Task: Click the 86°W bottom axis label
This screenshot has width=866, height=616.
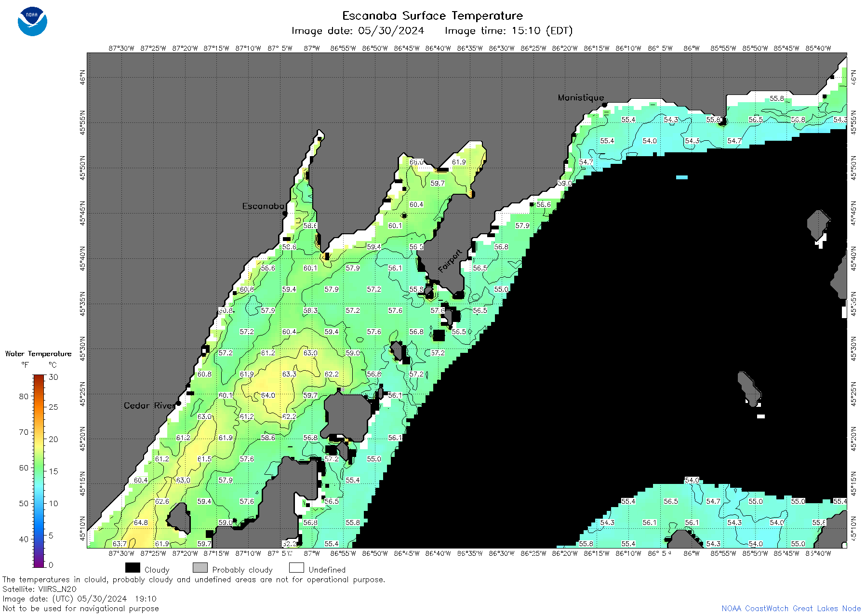Action: click(692, 553)
